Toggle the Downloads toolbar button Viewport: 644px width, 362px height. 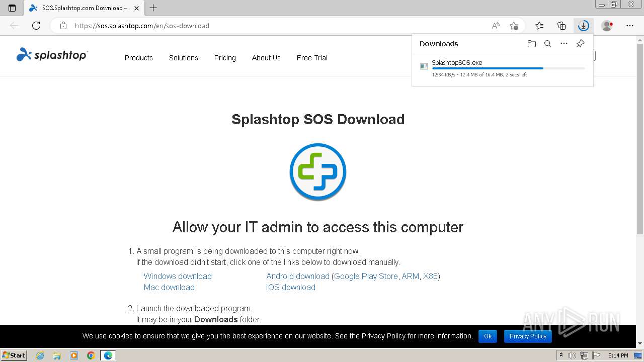pyautogui.click(x=584, y=26)
